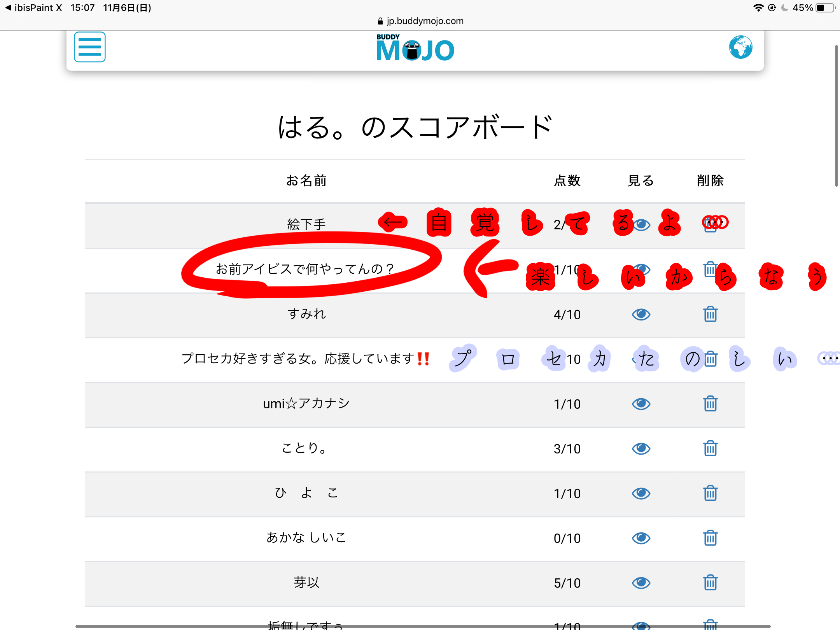
Task: View ひ よ こ's answers
Action: click(x=641, y=493)
